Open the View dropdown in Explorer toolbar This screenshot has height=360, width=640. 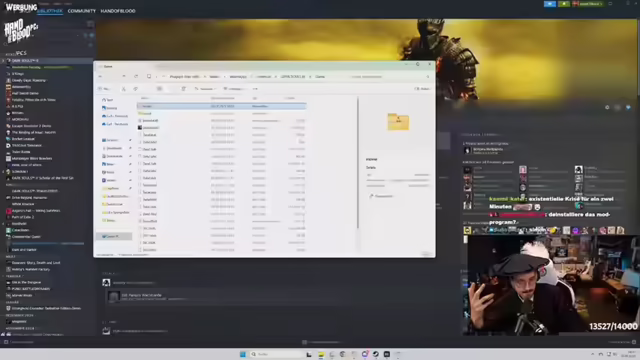pos(235,89)
